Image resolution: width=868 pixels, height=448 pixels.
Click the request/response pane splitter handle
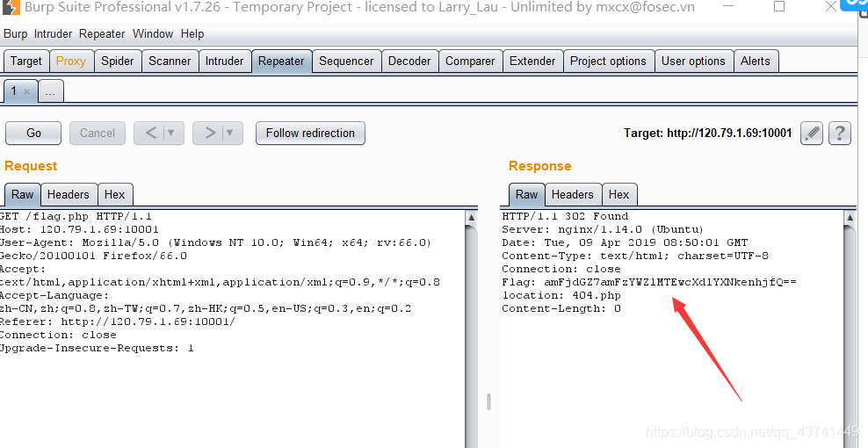pos(488,402)
